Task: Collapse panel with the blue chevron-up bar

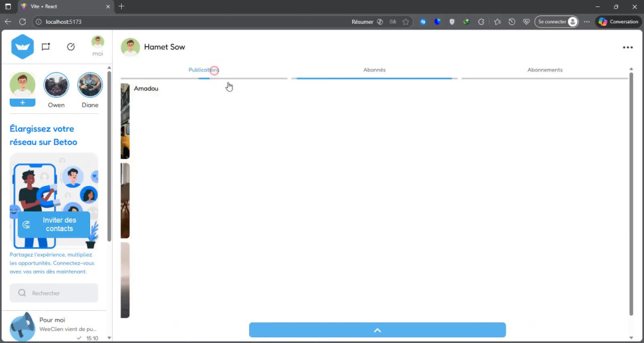Action: [x=377, y=330]
